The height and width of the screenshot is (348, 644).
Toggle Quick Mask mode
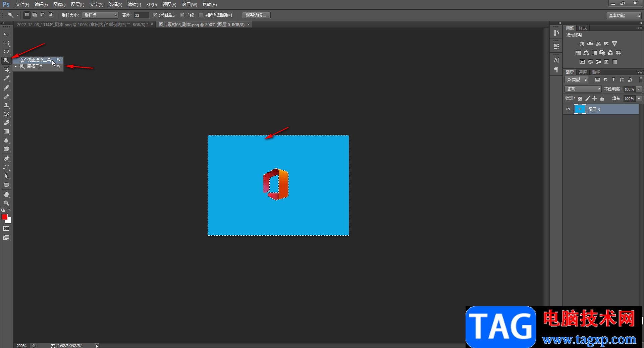[6, 229]
